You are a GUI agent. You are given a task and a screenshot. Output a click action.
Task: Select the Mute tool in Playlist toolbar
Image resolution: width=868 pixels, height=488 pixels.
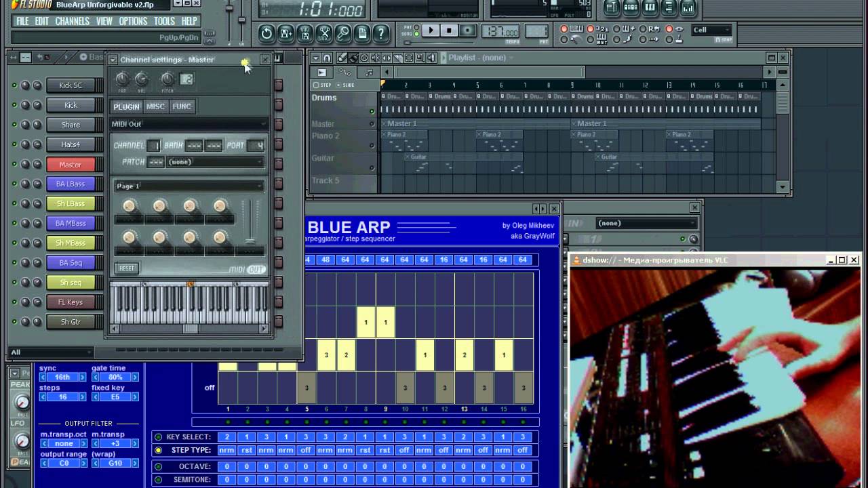point(375,58)
